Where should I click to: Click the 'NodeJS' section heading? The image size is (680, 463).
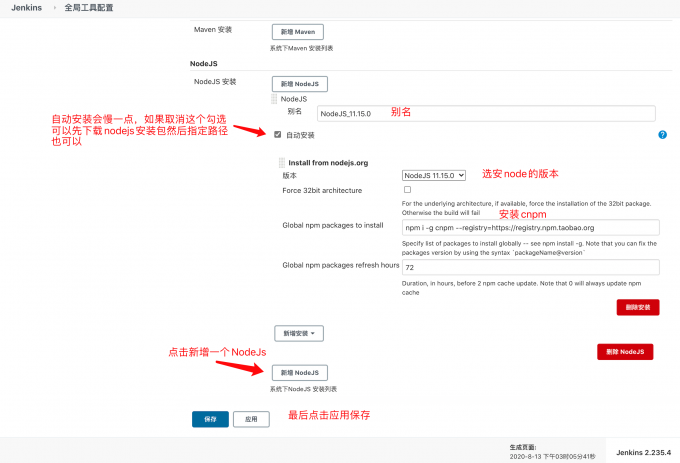coord(204,64)
